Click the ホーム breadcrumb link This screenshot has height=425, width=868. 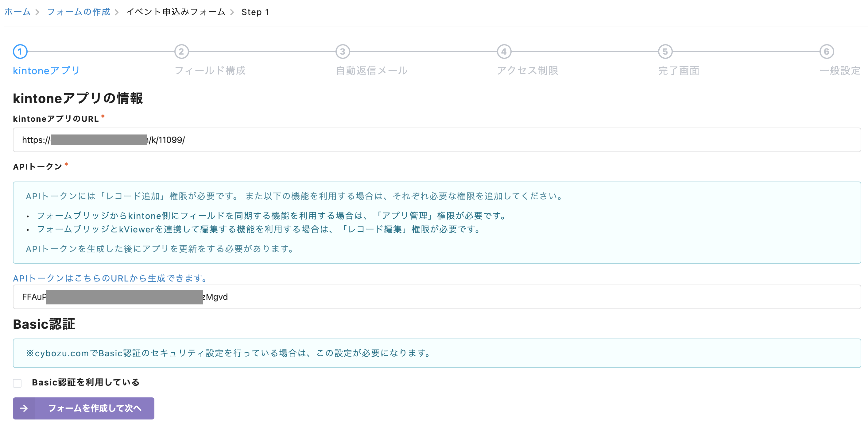[x=17, y=12]
